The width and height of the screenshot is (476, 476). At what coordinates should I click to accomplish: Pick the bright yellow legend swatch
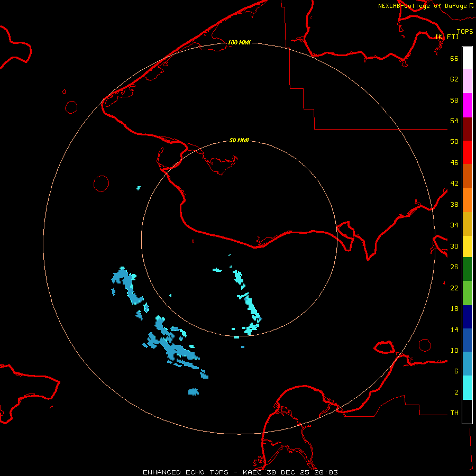point(467,246)
